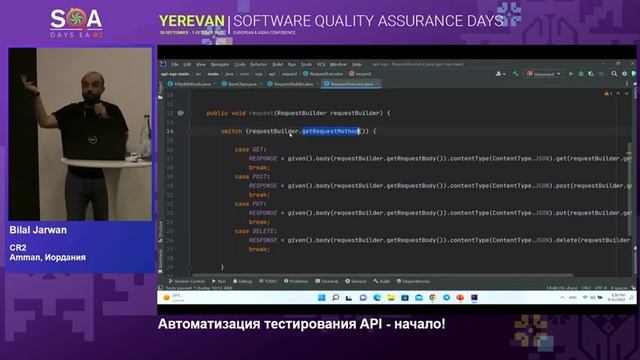Click the Structure sidebar tool button

(160, 232)
